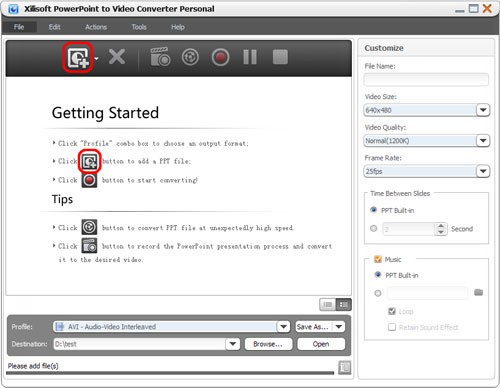Click the Destination path field D:\test

[139, 344]
